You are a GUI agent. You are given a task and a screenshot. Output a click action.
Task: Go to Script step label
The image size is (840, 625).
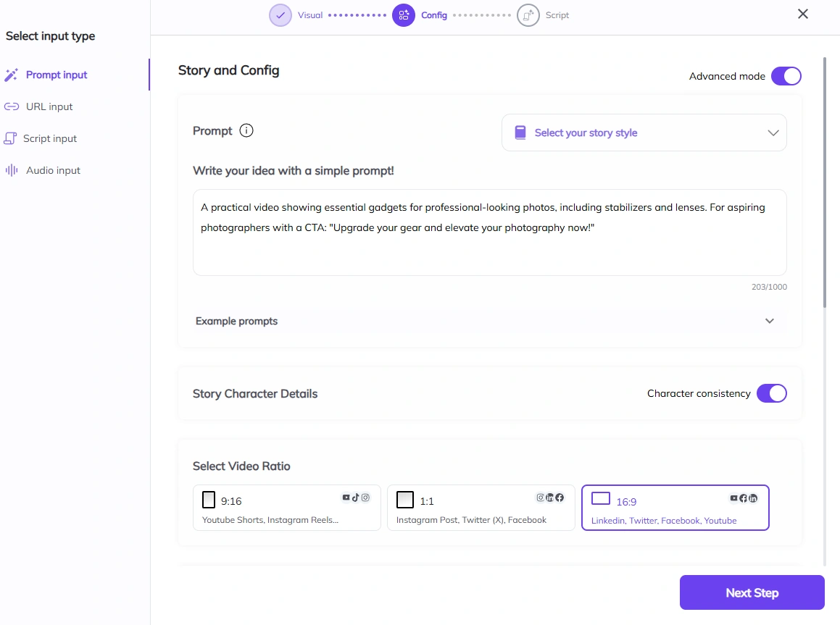[x=557, y=15]
